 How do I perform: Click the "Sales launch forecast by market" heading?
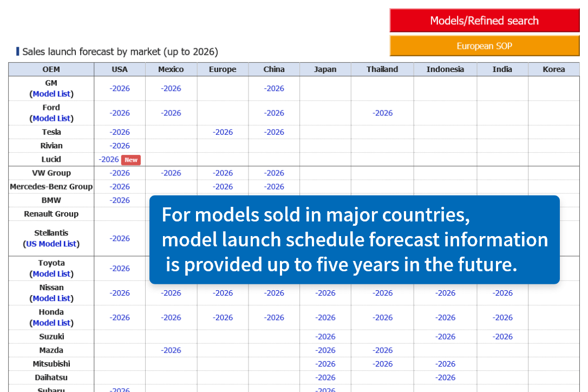(x=120, y=51)
